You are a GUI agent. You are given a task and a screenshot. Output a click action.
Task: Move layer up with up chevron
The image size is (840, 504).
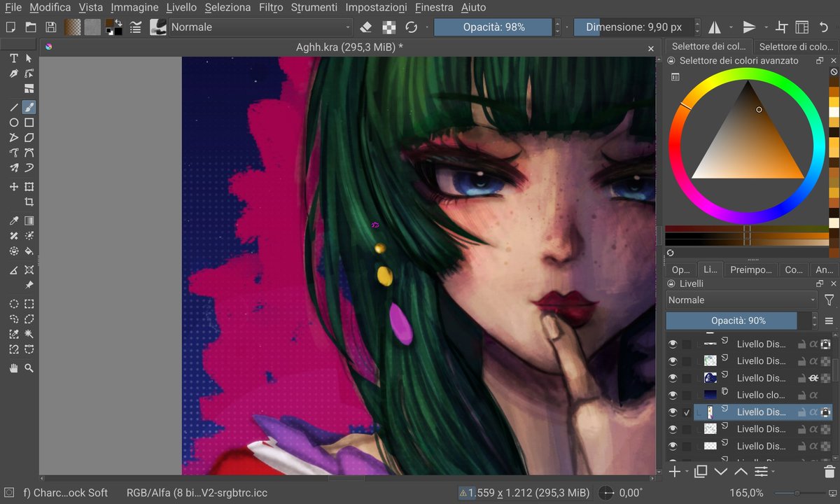[x=741, y=472]
